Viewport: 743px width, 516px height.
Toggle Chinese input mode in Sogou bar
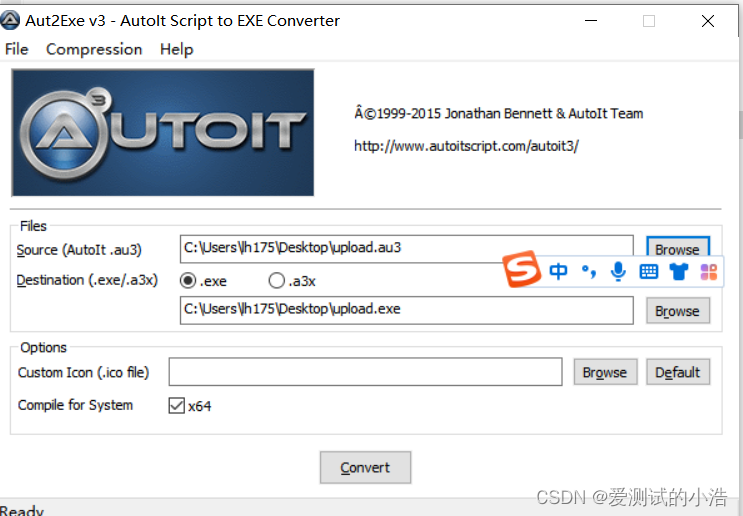[558, 272]
